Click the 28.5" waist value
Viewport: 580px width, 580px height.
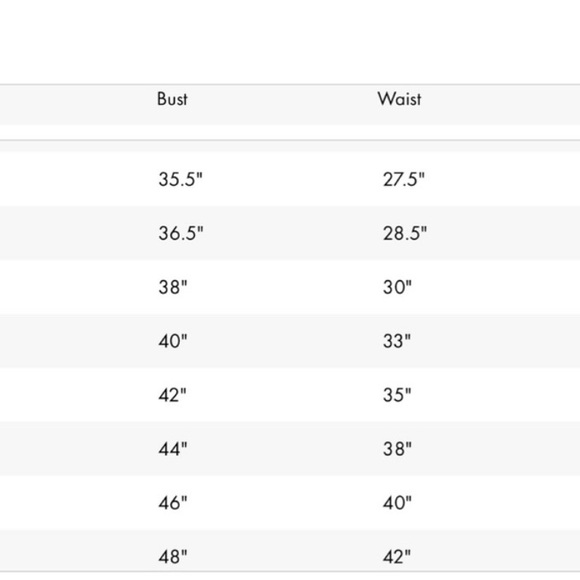(405, 233)
